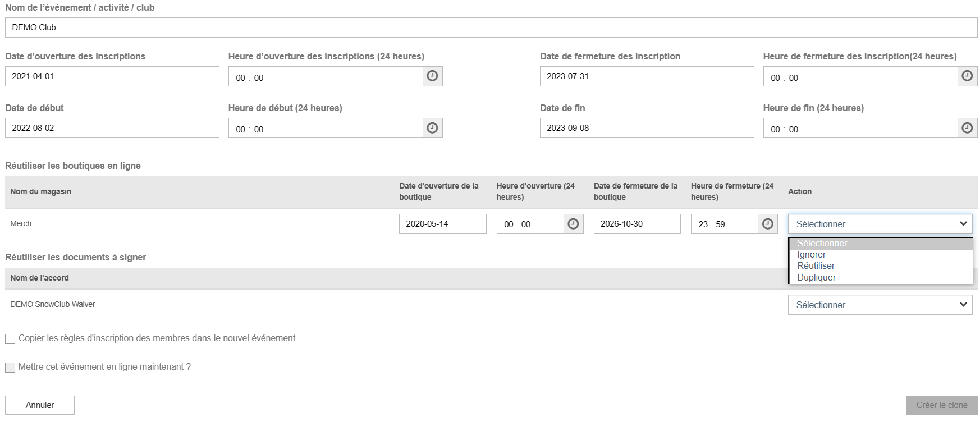Click clock icon for registration opening time
Viewport: 980px width, 422px height.
tap(432, 76)
